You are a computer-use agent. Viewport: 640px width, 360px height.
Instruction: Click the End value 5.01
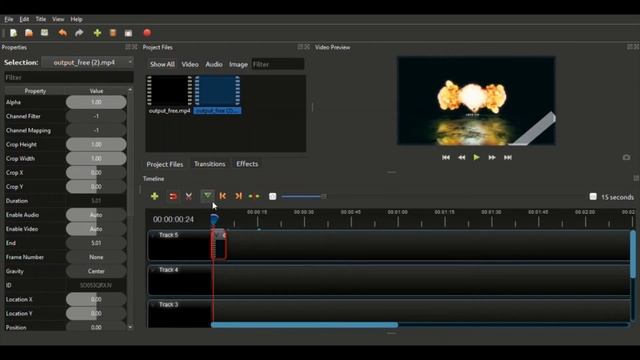point(96,243)
